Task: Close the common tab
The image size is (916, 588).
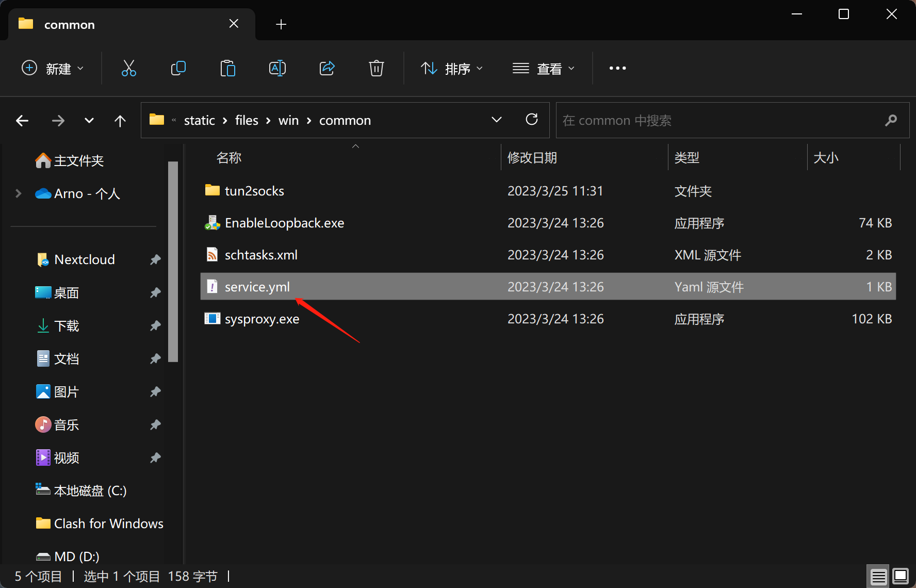Action: tap(234, 24)
